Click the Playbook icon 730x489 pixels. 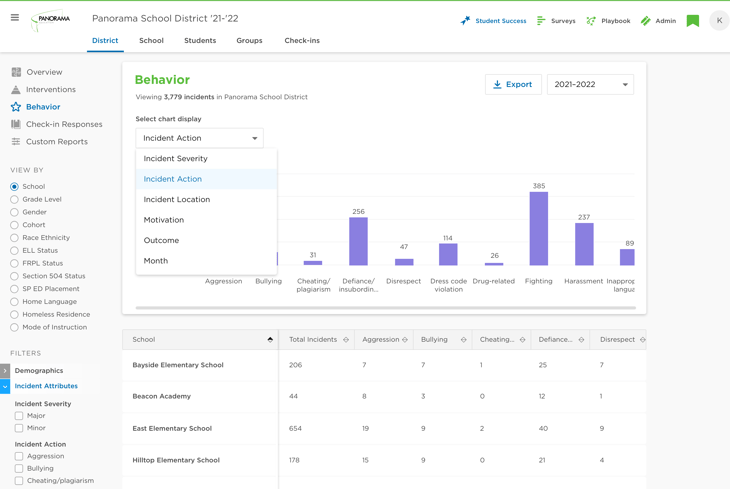591,20
